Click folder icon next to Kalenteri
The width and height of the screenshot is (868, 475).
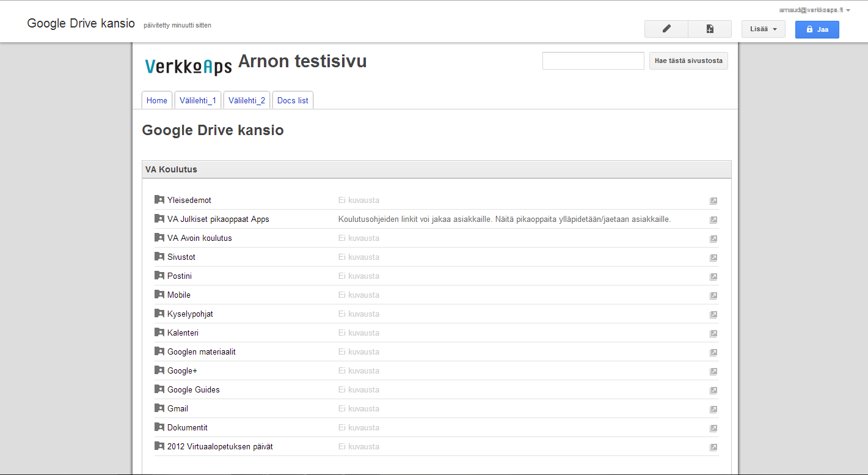tap(159, 333)
